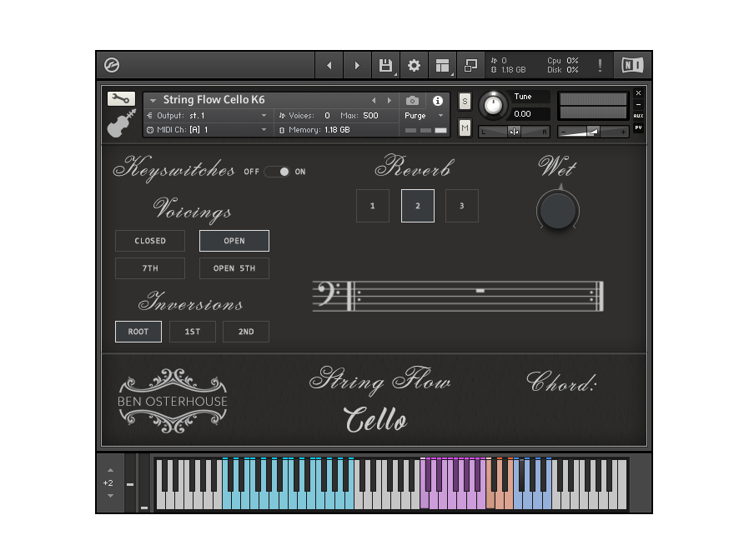This screenshot has width=749, height=560.
Task: Shift keyboard octave up arrow
Action: (x=110, y=470)
